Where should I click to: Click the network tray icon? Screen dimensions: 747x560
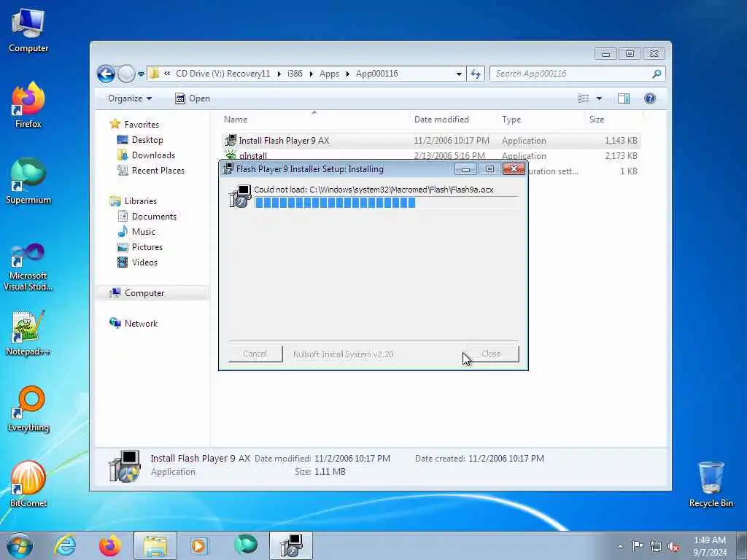pyautogui.click(x=656, y=547)
